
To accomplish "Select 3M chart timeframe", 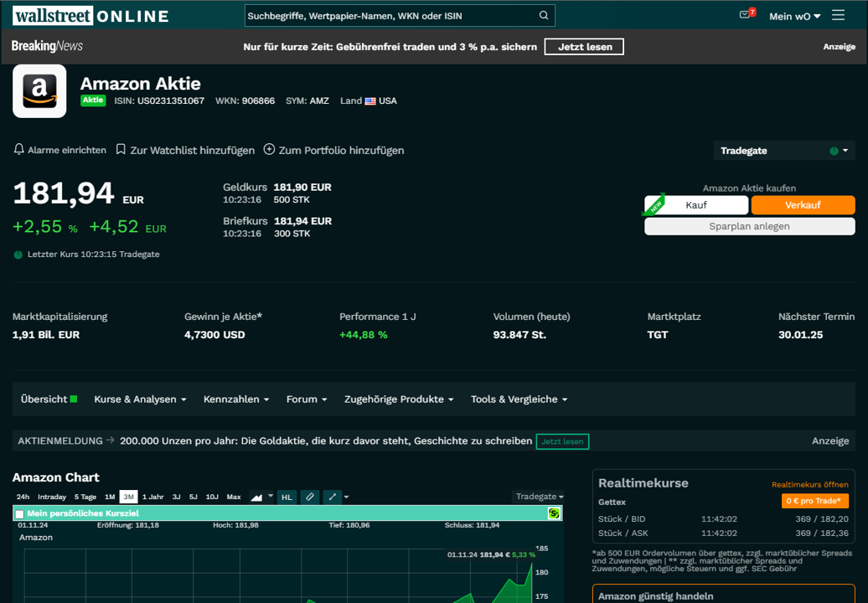I will pos(128,497).
